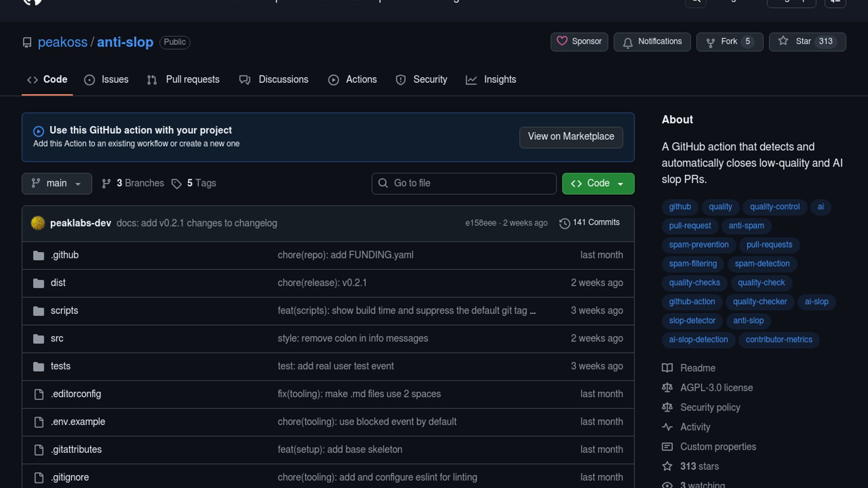Screen dimensions: 868x488
Task: Open the Activity link in About
Action: pyautogui.click(x=695, y=427)
